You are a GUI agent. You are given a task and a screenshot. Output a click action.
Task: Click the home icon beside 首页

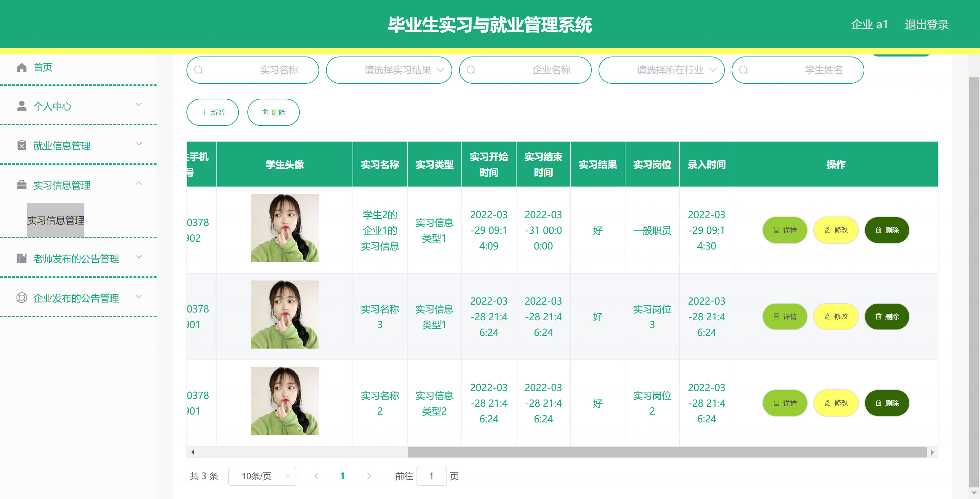22,67
